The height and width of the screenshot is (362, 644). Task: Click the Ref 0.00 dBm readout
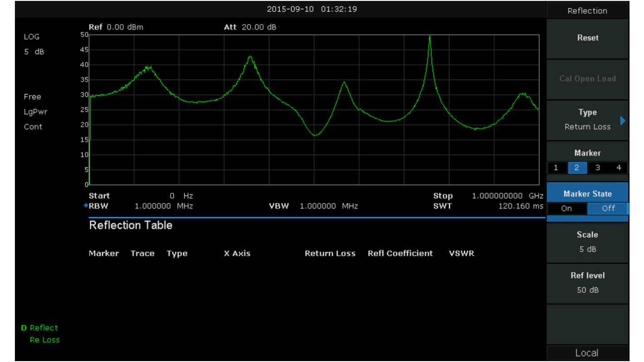[116, 27]
